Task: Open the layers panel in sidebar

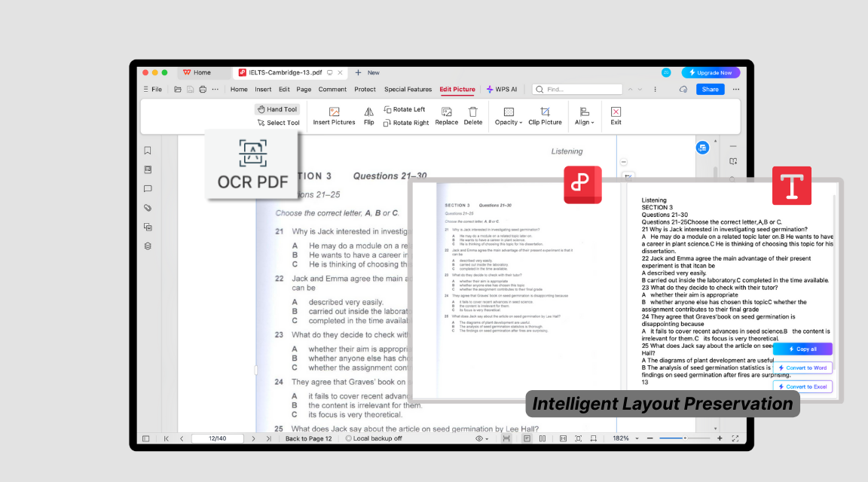Action: (x=148, y=246)
